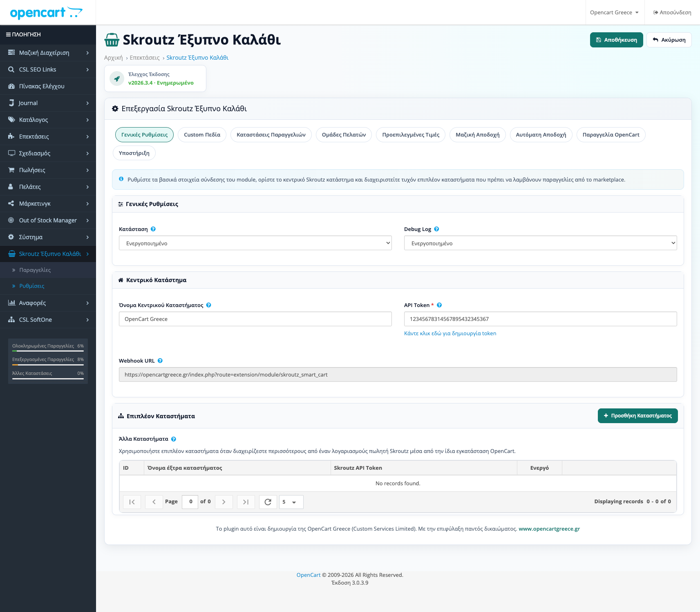Image resolution: width=700 pixels, height=612 pixels.
Task: Click the Αποσύνδεση logout link
Action: 672,13
